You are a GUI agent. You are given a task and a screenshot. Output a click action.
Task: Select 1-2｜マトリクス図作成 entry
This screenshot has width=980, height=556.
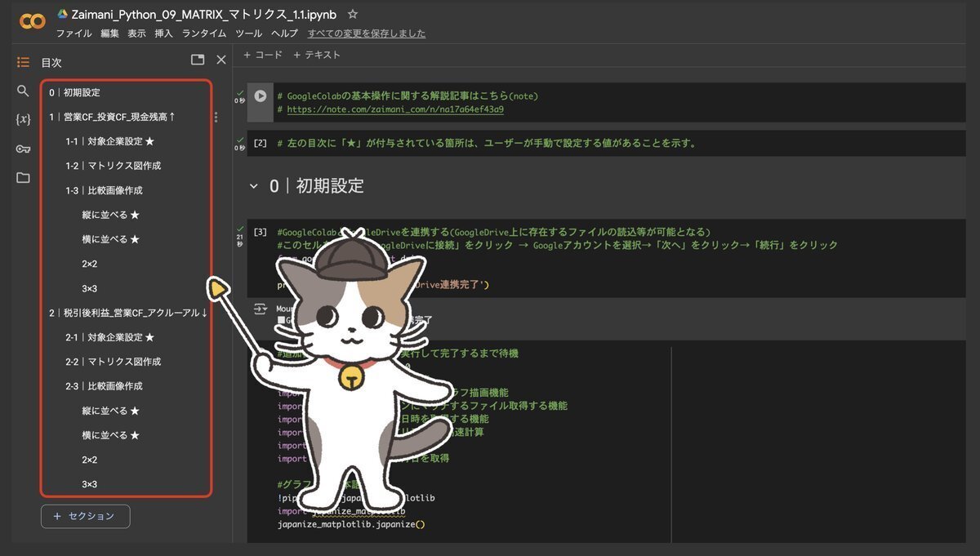click(114, 166)
